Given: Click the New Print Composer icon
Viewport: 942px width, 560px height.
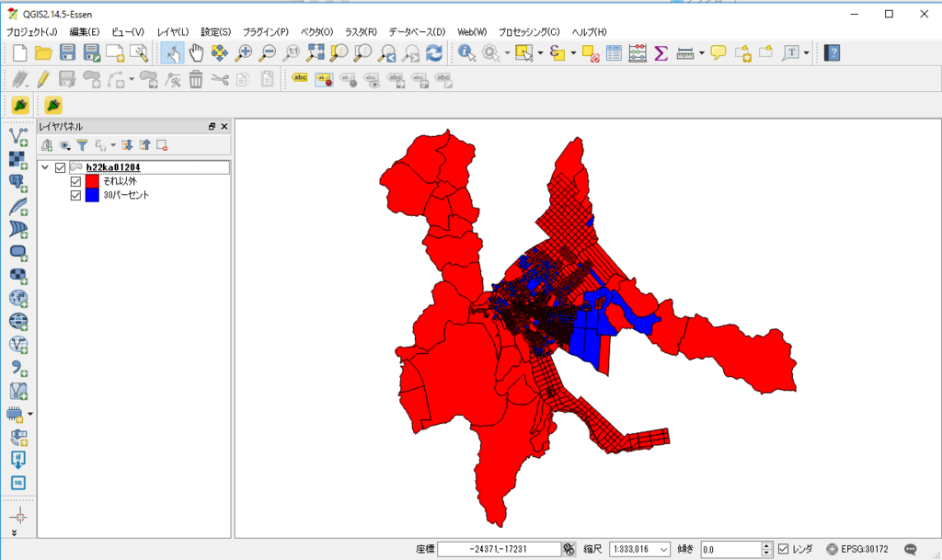Looking at the screenshot, I should click(115, 52).
